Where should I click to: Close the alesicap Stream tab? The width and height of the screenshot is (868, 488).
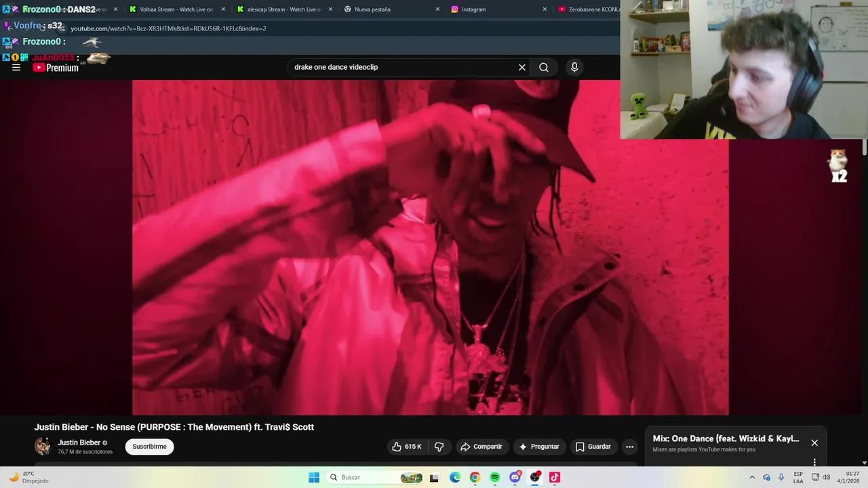point(330,9)
